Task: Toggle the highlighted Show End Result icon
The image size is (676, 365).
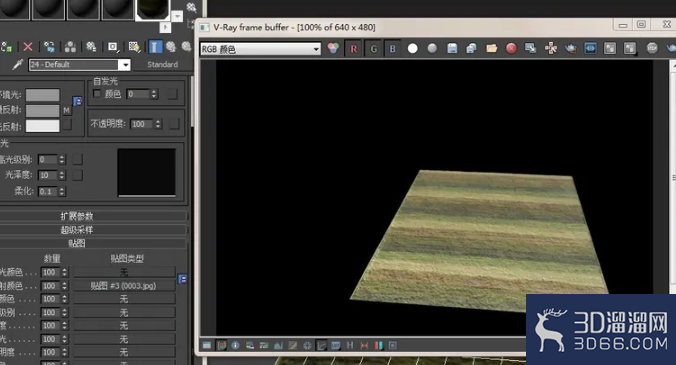Action: 156,47
